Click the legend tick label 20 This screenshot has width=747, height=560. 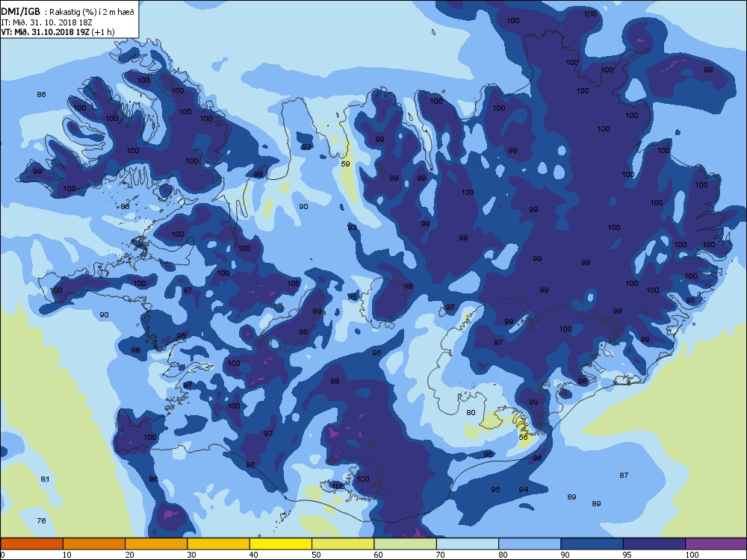tap(129, 555)
